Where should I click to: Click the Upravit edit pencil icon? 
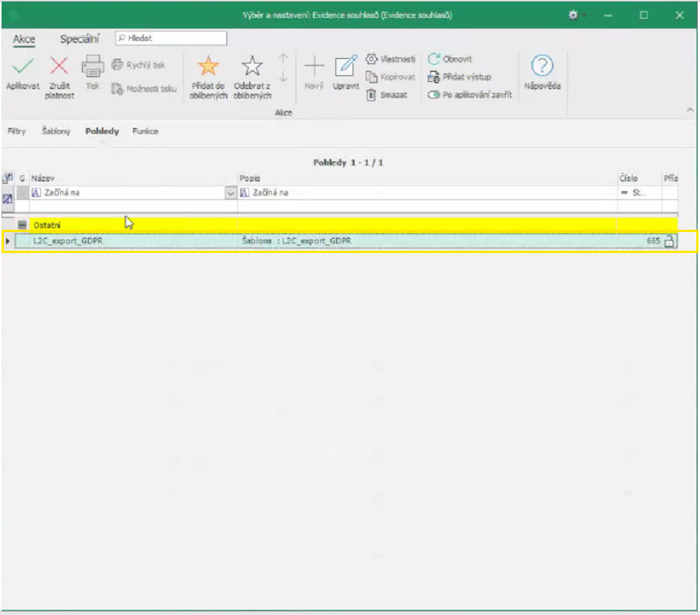[x=346, y=67]
